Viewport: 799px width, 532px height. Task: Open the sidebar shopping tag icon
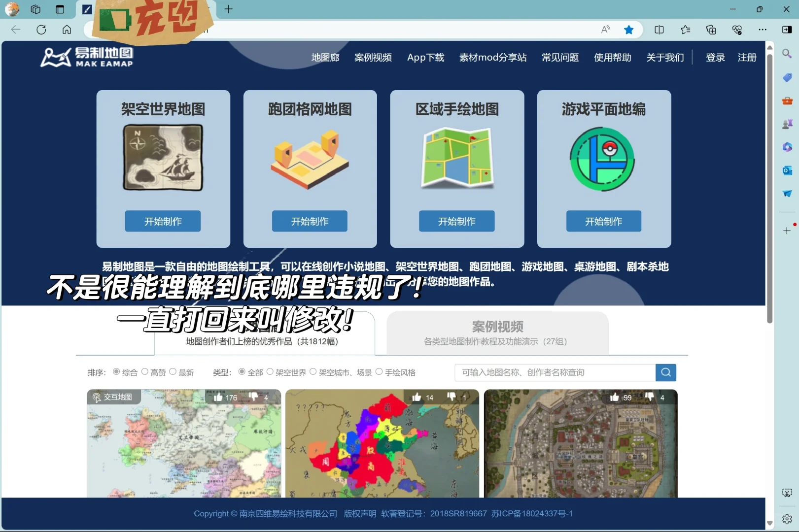787,77
